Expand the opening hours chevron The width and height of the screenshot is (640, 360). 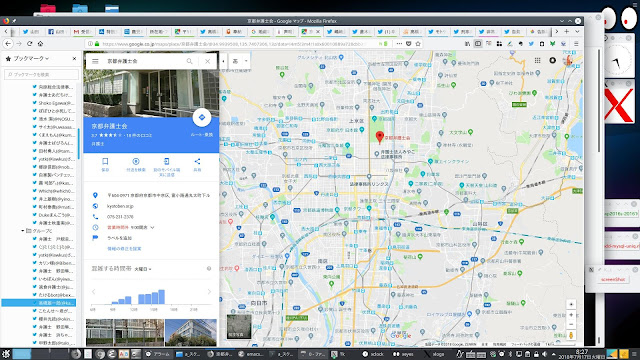(x=152, y=227)
